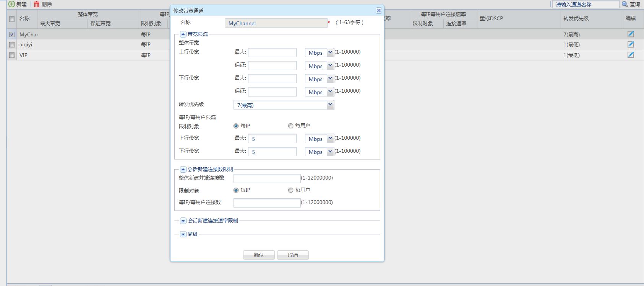Click the 请输入通道名称 search box

tap(586, 4)
